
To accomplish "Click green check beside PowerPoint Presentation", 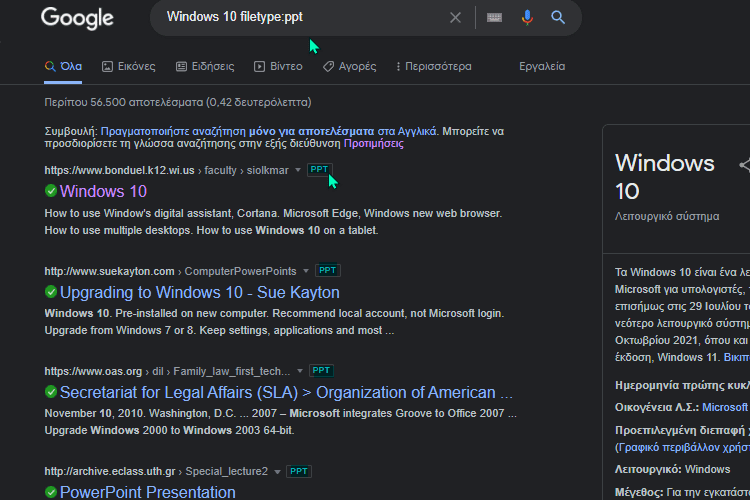I will [x=51, y=492].
